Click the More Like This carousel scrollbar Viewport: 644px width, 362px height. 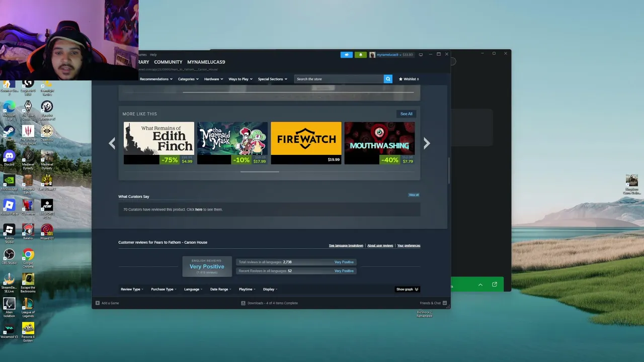click(260, 171)
